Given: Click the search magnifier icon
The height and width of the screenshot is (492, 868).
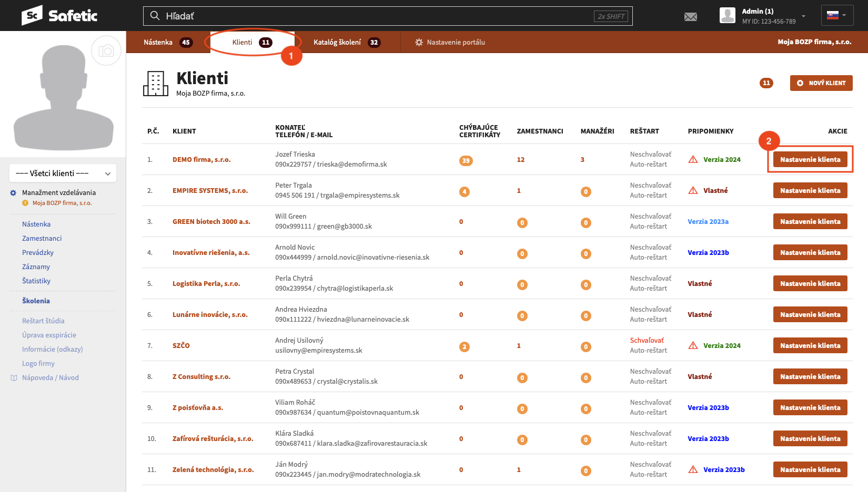Looking at the screenshot, I should coord(155,16).
